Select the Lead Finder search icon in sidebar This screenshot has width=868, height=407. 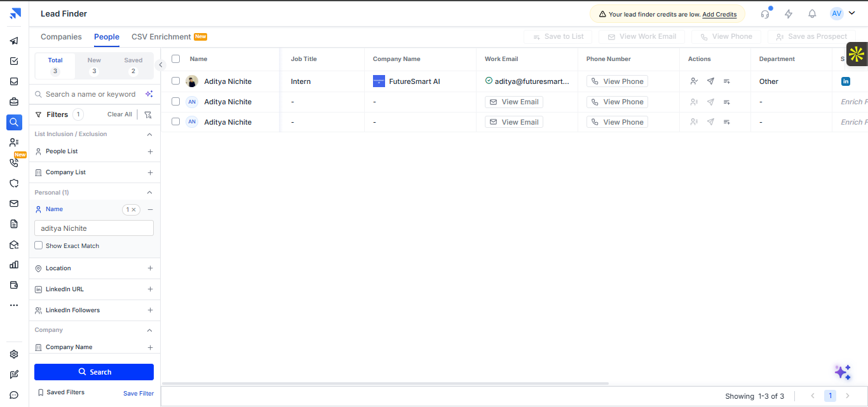click(x=14, y=122)
